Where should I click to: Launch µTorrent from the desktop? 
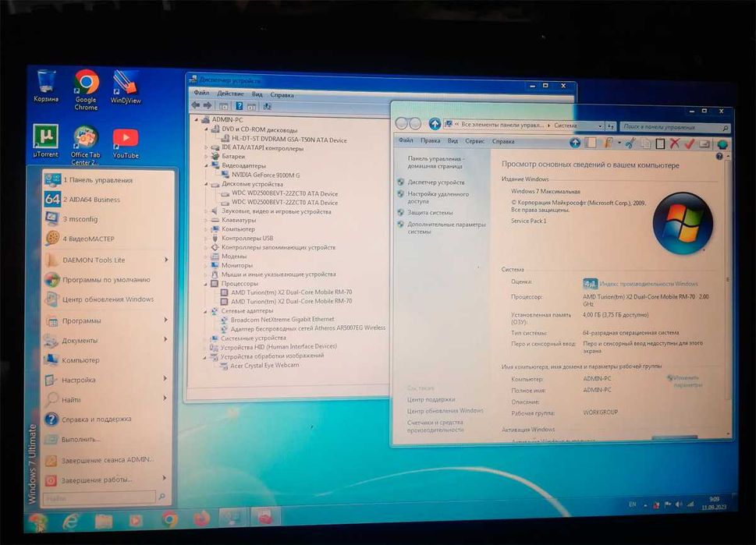tap(45, 140)
